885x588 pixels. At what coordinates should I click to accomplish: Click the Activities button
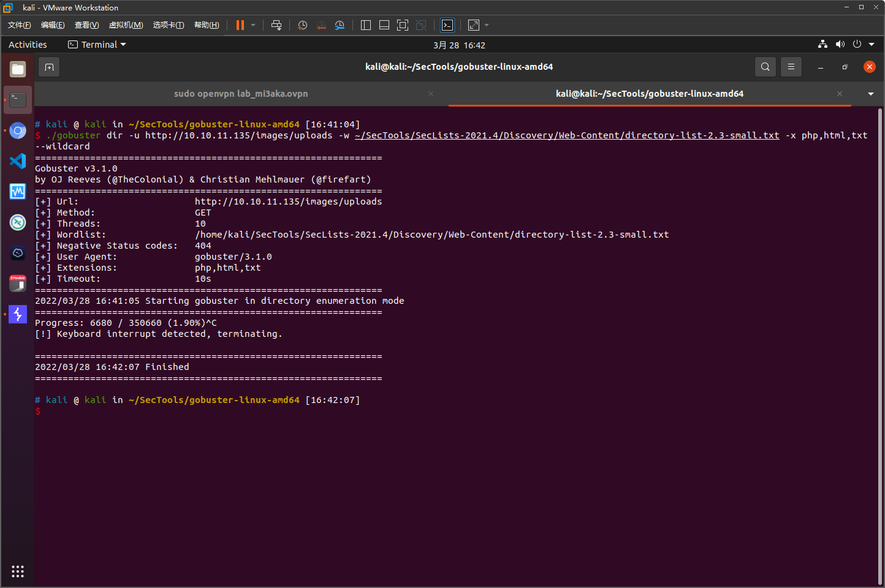pos(28,45)
